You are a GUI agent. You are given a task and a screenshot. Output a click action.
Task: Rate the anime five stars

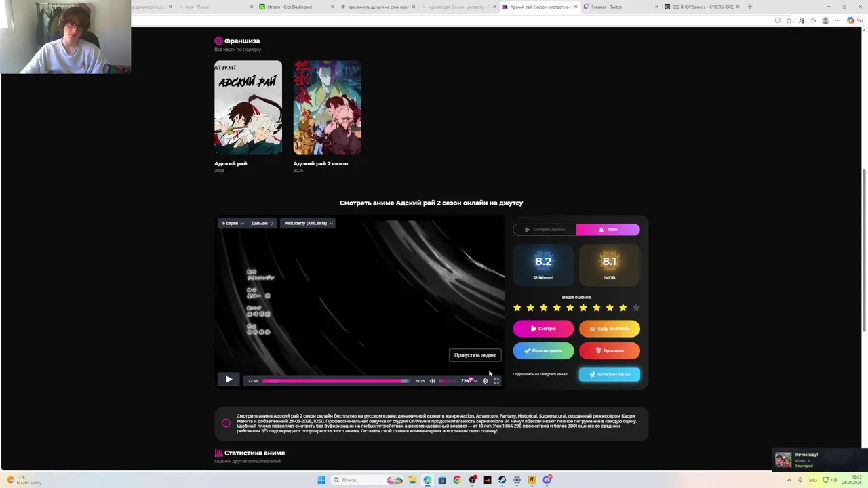click(570, 308)
